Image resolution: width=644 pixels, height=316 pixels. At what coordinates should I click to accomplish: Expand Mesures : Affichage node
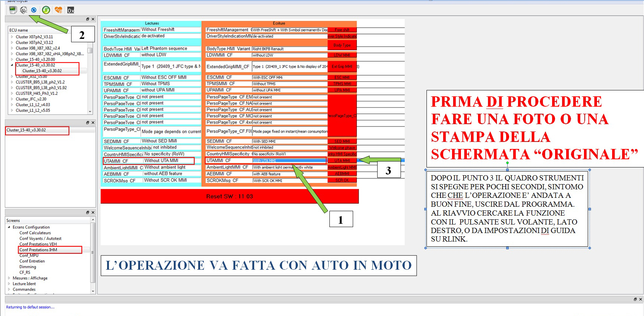(9, 278)
